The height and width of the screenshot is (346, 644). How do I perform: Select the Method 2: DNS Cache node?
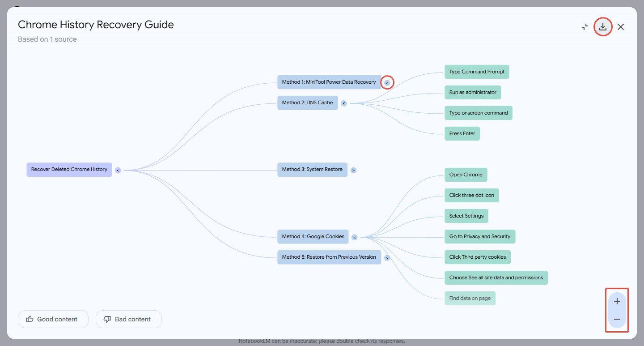(x=308, y=103)
